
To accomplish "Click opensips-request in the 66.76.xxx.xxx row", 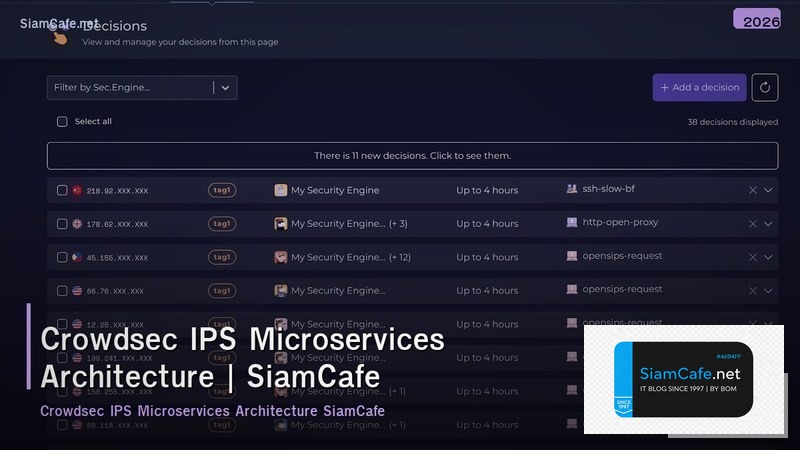I will [x=622, y=289].
